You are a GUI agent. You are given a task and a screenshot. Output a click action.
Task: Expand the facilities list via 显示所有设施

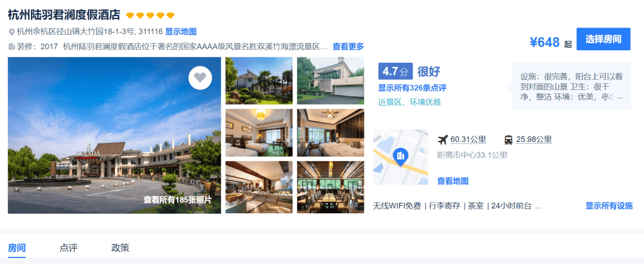pos(609,206)
